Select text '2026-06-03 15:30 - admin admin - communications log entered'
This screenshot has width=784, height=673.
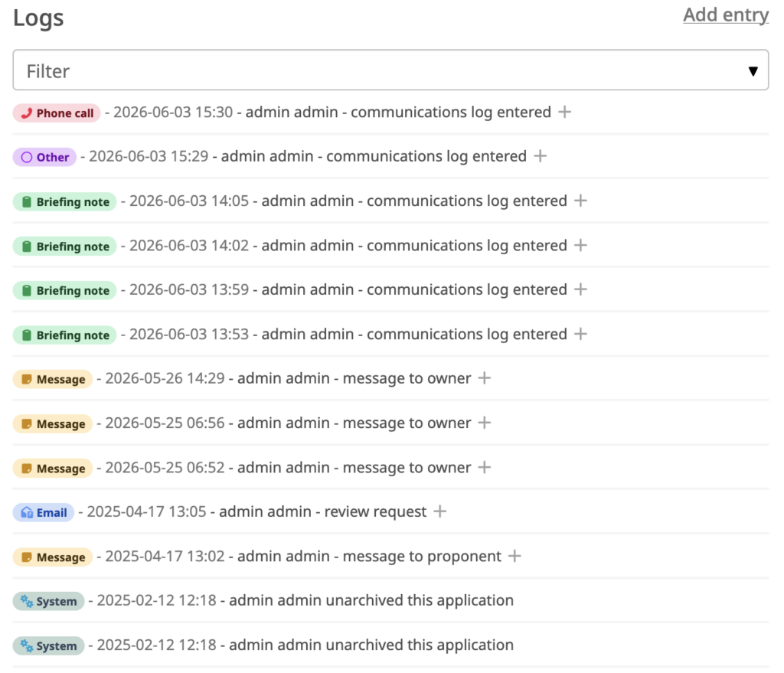pos(332,112)
